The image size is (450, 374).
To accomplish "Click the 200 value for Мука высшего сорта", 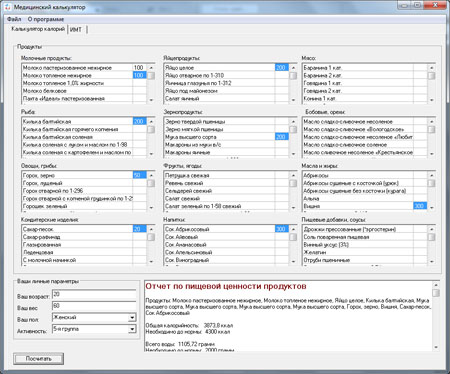I will pyautogui.click(x=282, y=137).
